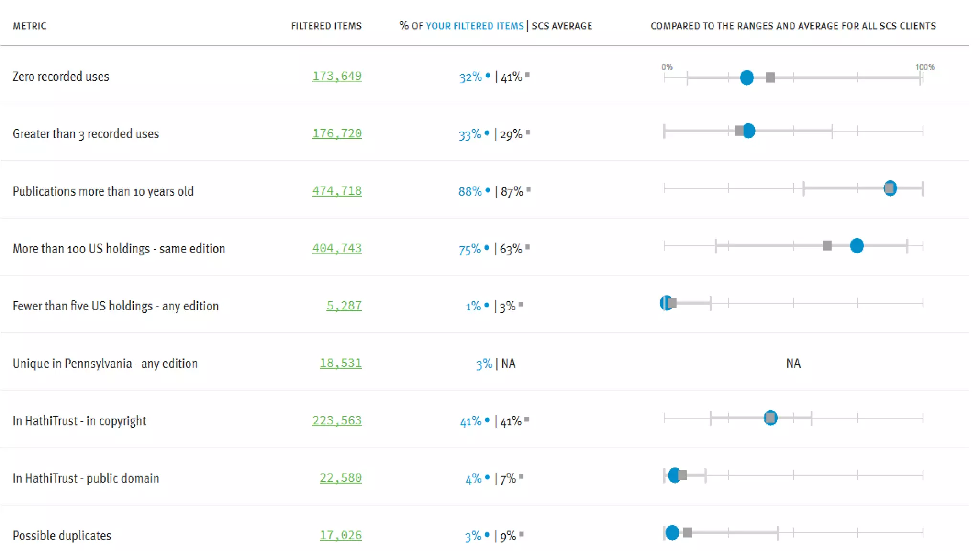The image size is (980, 551).
Task: Click the blue dot on HathiTrust public domain range
Action: tap(674, 475)
